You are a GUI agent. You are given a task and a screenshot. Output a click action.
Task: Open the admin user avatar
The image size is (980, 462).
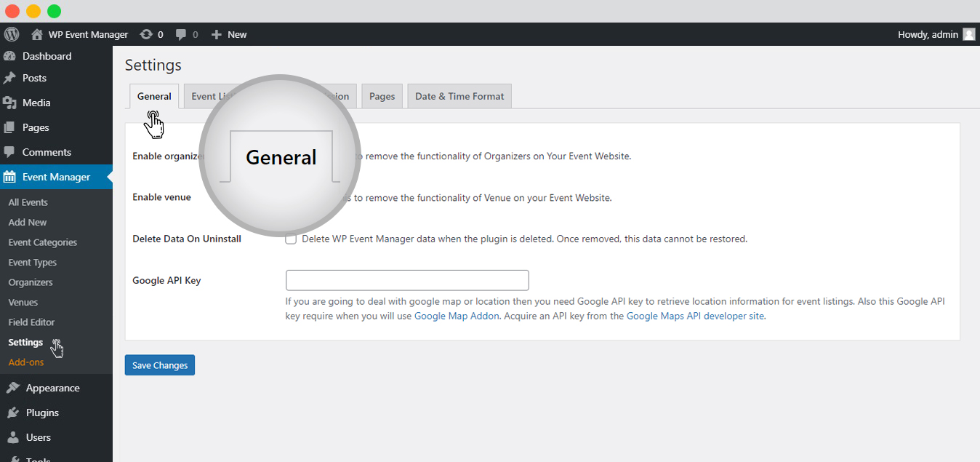click(968, 34)
